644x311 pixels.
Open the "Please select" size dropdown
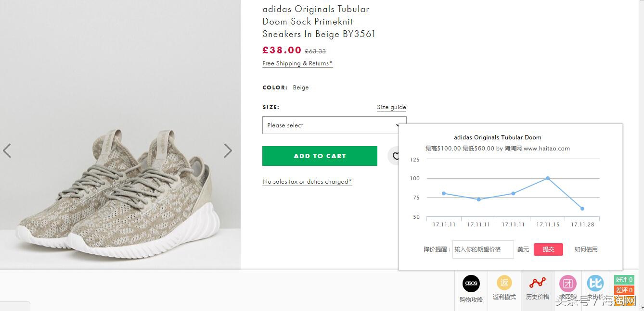334,125
